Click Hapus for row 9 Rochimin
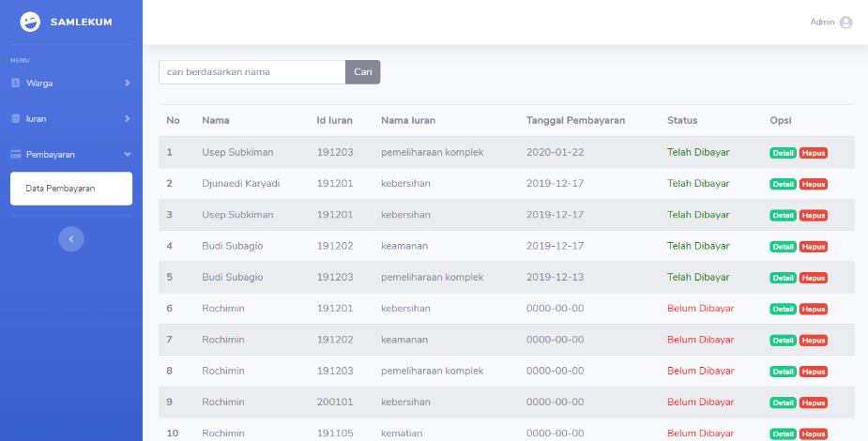The width and height of the screenshot is (868, 441). coord(814,403)
